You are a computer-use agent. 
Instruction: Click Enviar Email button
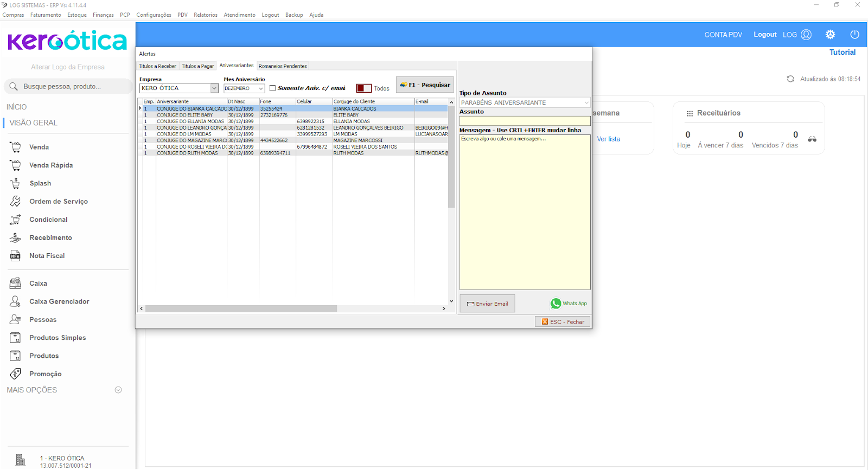click(x=487, y=304)
